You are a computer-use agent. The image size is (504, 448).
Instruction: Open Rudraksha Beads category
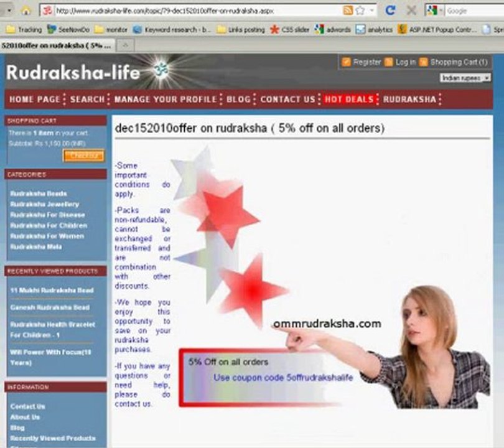(38, 194)
